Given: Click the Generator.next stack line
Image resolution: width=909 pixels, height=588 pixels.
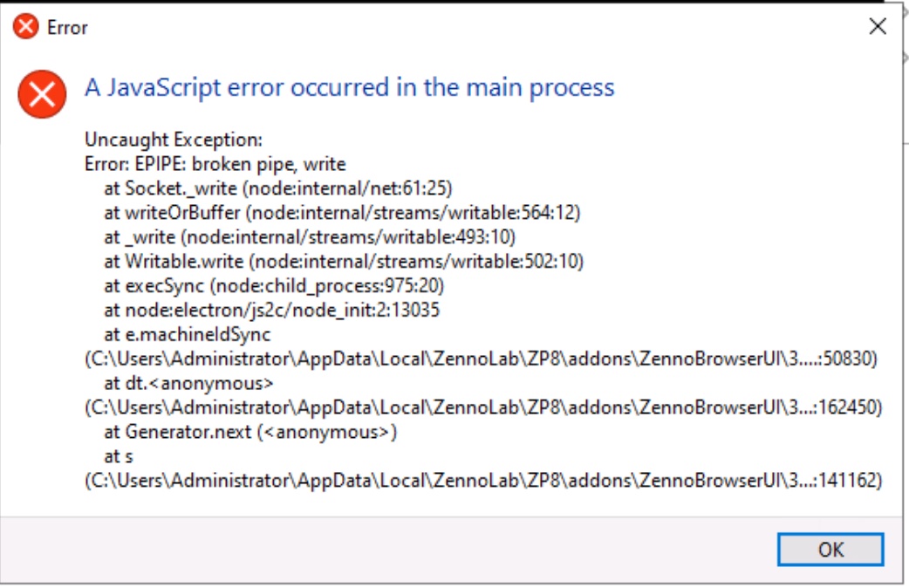Looking at the screenshot, I should point(250,432).
